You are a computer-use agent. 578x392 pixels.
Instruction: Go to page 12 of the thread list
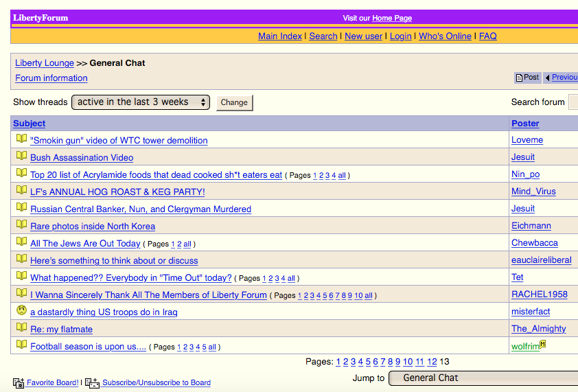[x=432, y=362]
